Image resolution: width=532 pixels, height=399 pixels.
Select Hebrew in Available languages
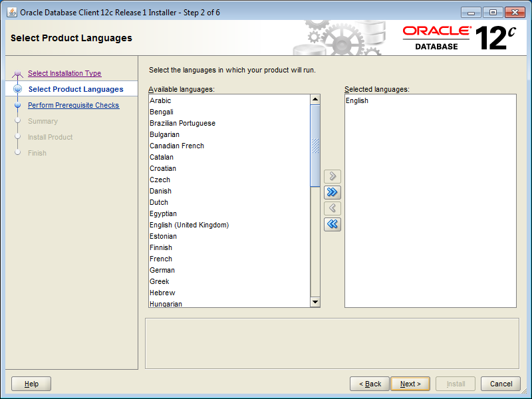pyautogui.click(x=229, y=293)
